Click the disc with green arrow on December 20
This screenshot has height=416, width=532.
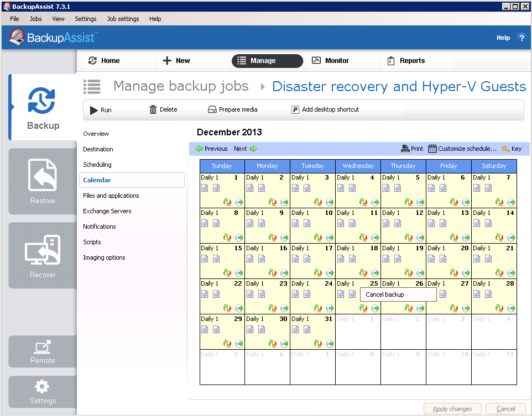pos(466,272)
